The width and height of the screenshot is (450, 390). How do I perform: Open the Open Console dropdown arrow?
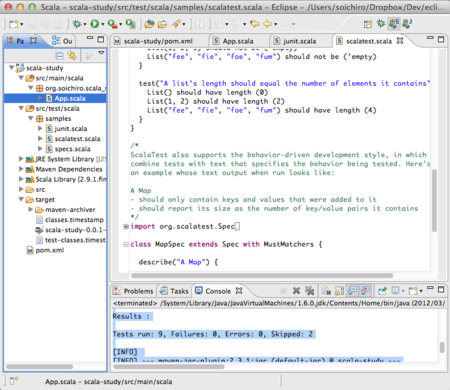click(x=421, y=291)
